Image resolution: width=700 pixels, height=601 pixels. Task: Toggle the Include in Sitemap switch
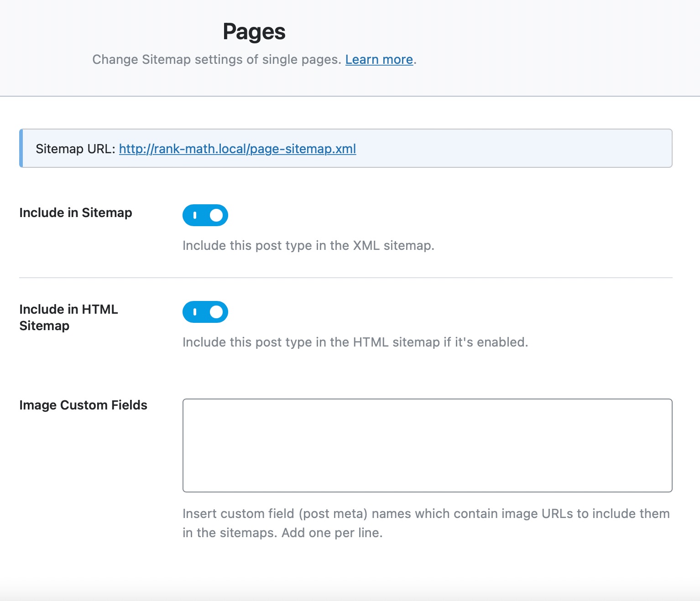point(205,215)
